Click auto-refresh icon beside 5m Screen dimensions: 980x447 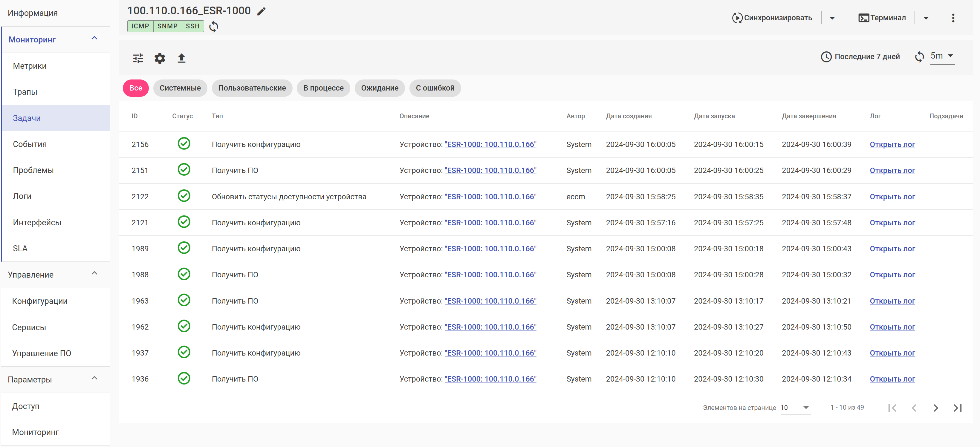click(x=919, y=57)
